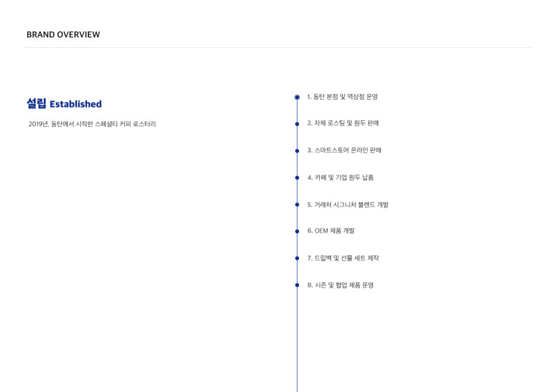Click the 2019년 동탄 스페셜티 커피 description
This screenshot has height=392, width=555.
point(92,124)
